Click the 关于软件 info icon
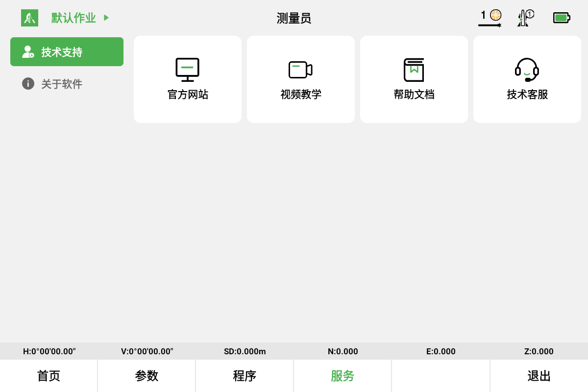Screen dimensions: 588x392 pyautogui.click(x=28, y=83)
